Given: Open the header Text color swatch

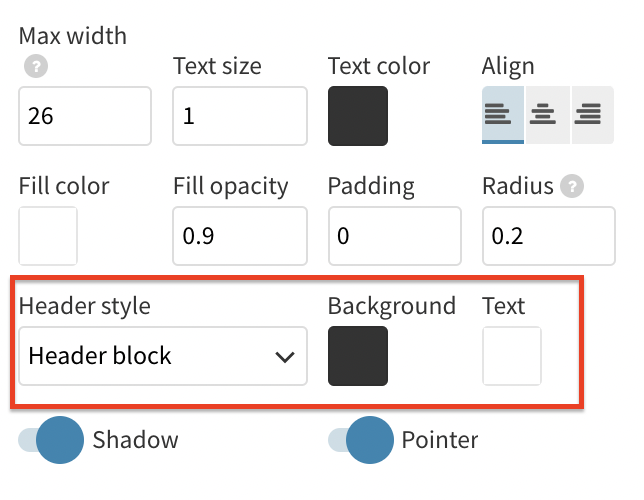Looking at the screenshot, I should click(x=512, y=356).
